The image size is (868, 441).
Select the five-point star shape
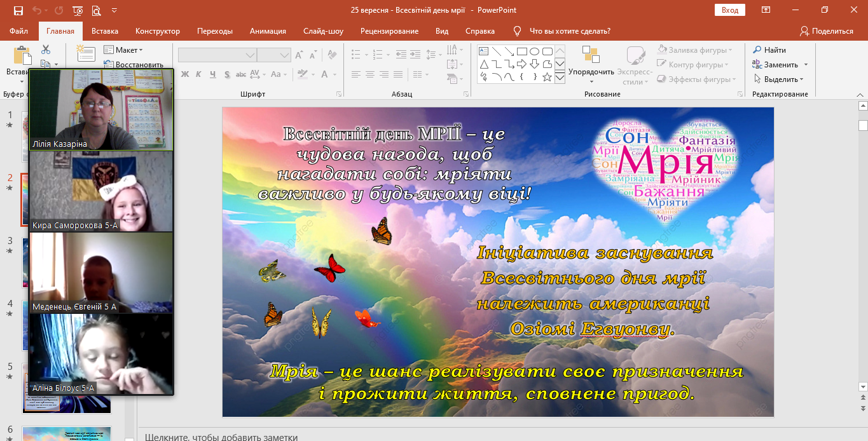(547, 76)
